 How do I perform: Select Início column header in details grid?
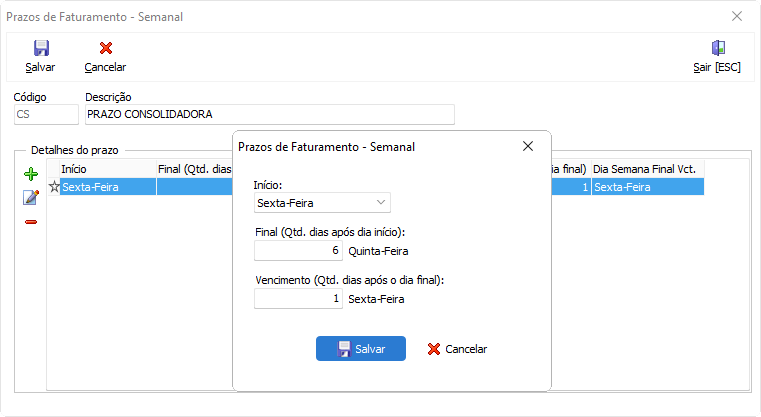point(108,169)
